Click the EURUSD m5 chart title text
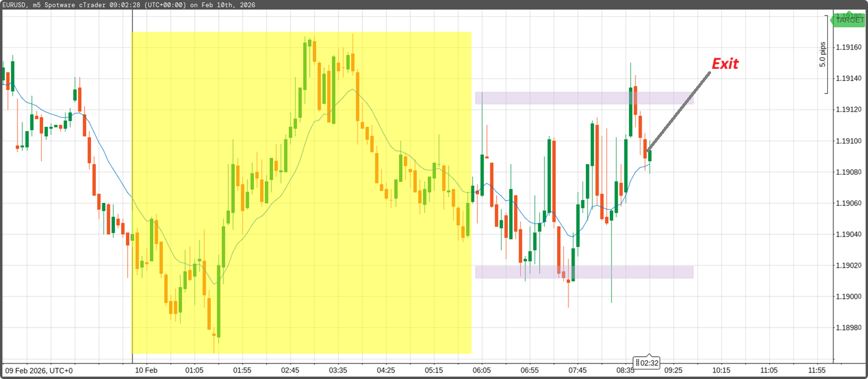Image resolution: width=868 pixels, height=379 pixels. click(x=128, y=5)
